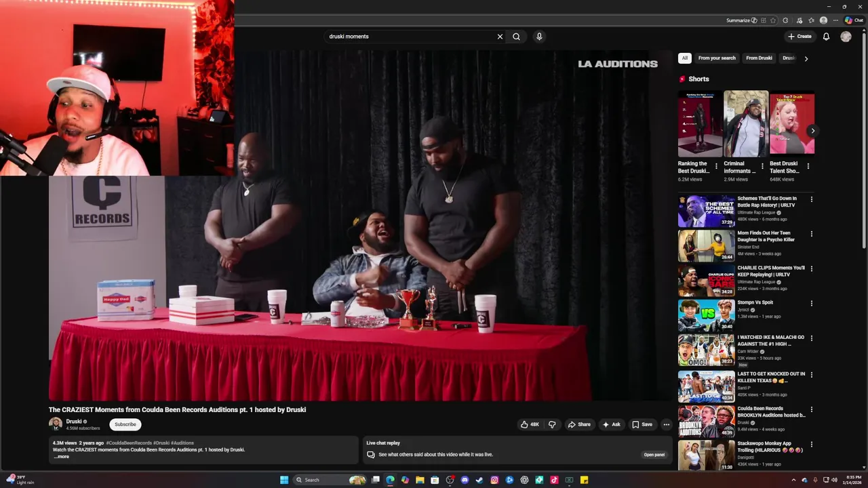
Task: Open options for Schemes Battle Rap video
Action: pyautogui.click(x=811, y=199)
